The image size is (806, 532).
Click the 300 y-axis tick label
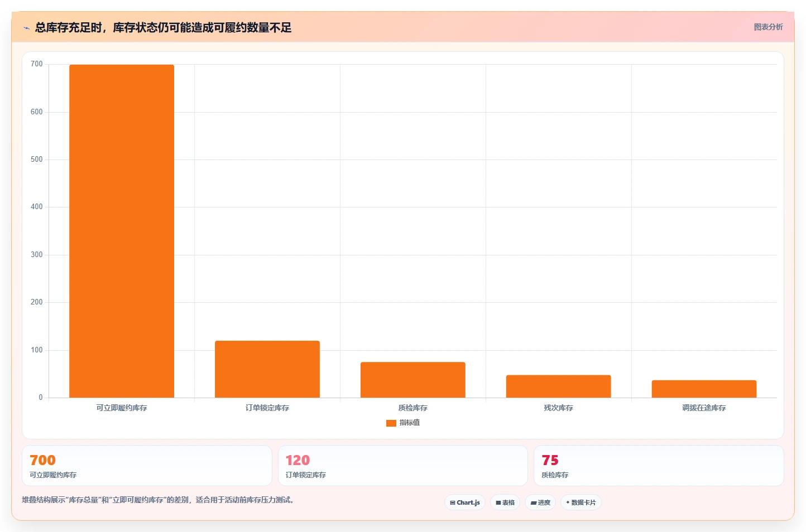pyautogui.click(x=37, y=255)
